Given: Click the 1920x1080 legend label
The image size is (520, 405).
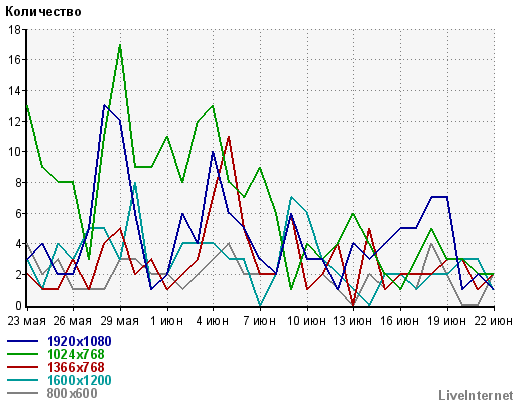Looking at the screenshot, I should tap(79, 341).
